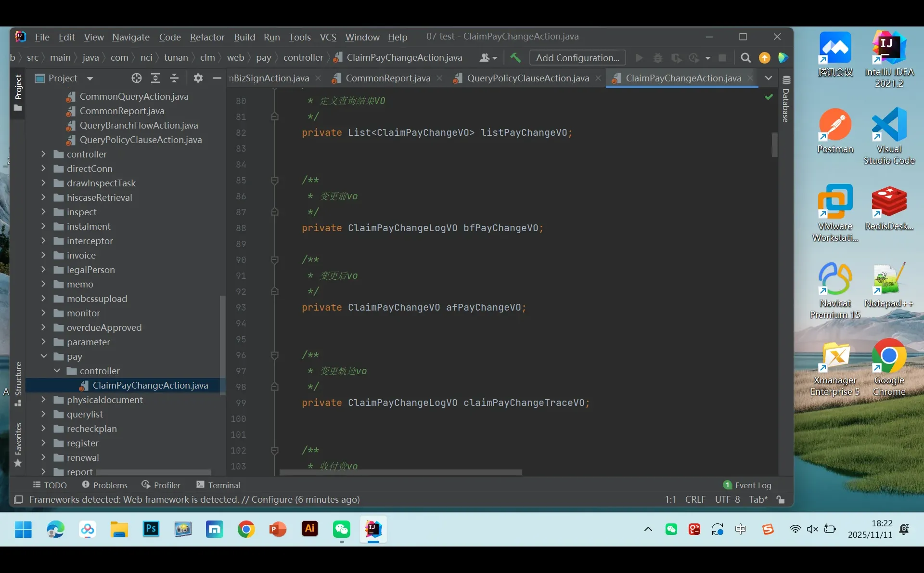Viewport: 924px width, 573px height.
Task: Click the editor horizontal scrollbar
Action: tap(400, 472)
